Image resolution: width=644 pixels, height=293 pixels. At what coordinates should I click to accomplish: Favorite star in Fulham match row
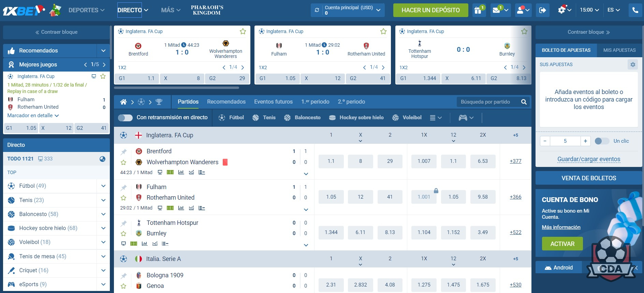123,198
